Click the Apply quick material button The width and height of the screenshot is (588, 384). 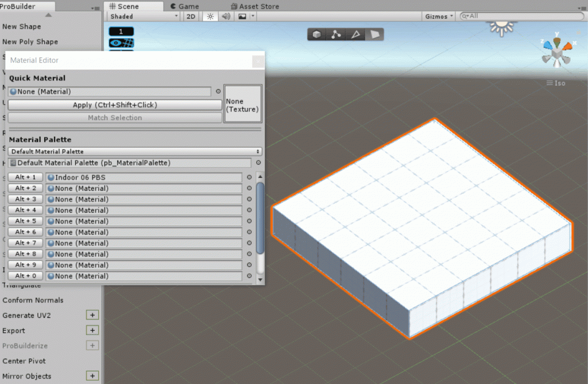114,105
